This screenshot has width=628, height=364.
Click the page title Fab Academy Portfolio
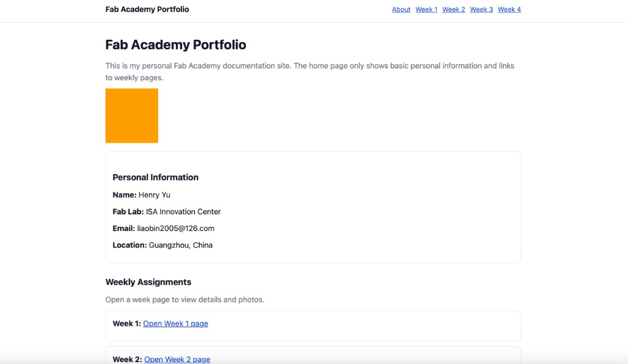click(175, 45)
